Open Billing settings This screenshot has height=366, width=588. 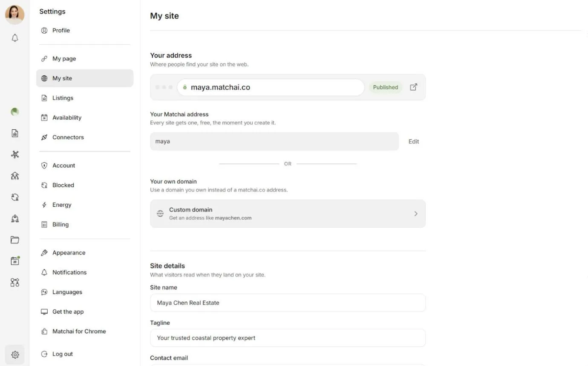[x=85, y=224]
